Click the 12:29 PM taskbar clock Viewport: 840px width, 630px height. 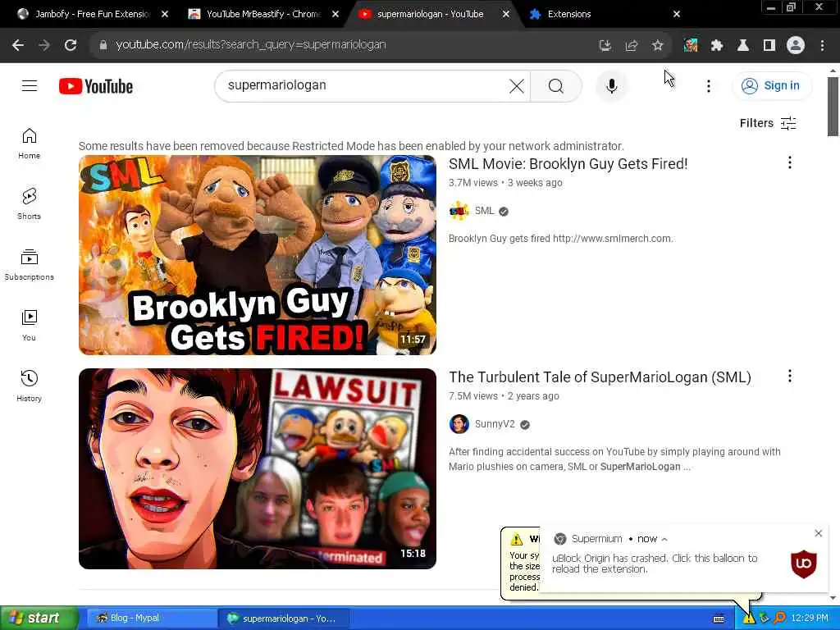point(810,619)
